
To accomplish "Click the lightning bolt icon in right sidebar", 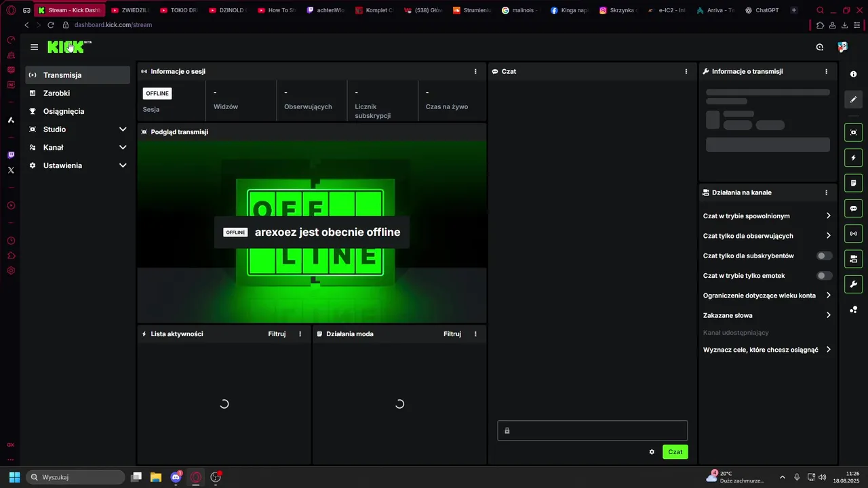I will 853,158.
